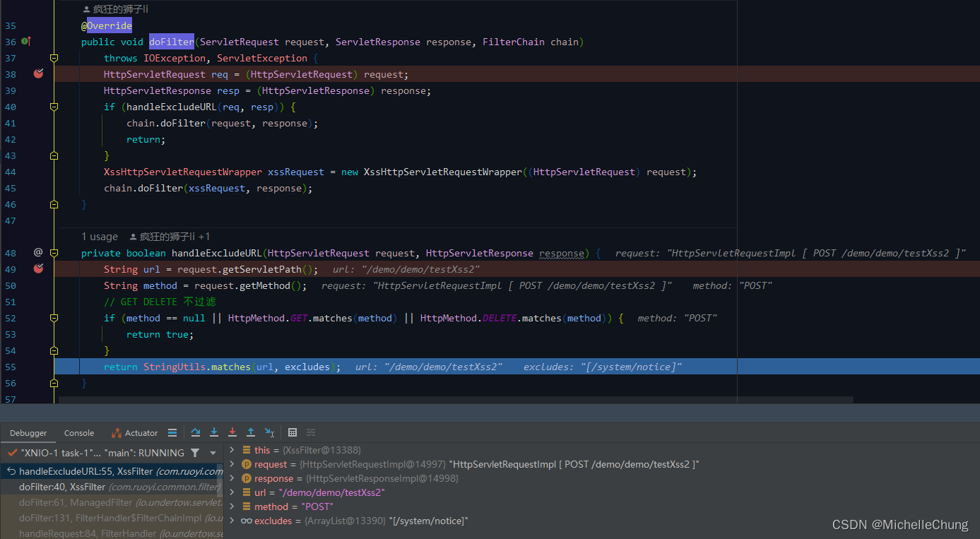Click the @Override annotation on line 35
Screen dimensions: 980x539
coord(107,25)
